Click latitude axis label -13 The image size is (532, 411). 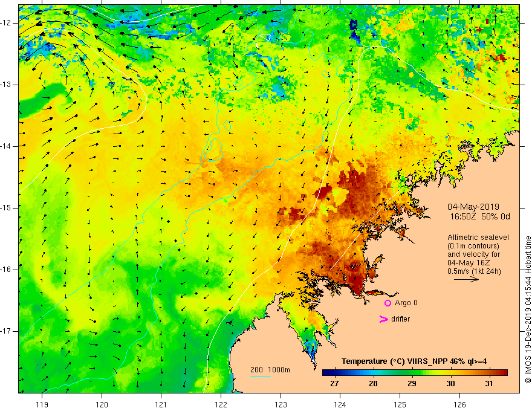[6, 85]
